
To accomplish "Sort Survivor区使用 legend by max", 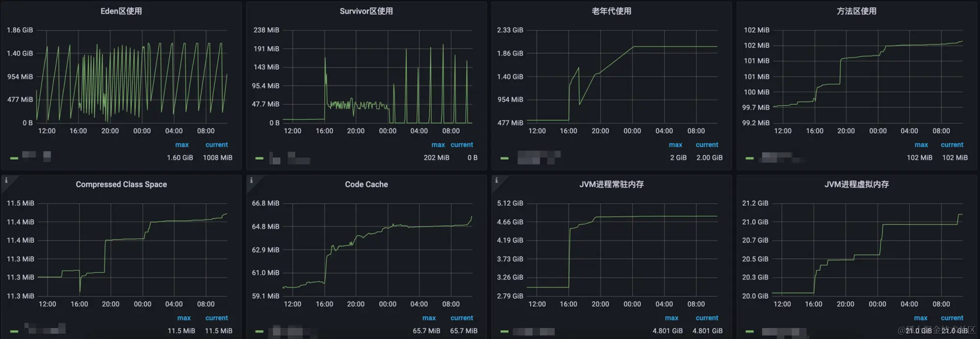I will coord(438,145).
